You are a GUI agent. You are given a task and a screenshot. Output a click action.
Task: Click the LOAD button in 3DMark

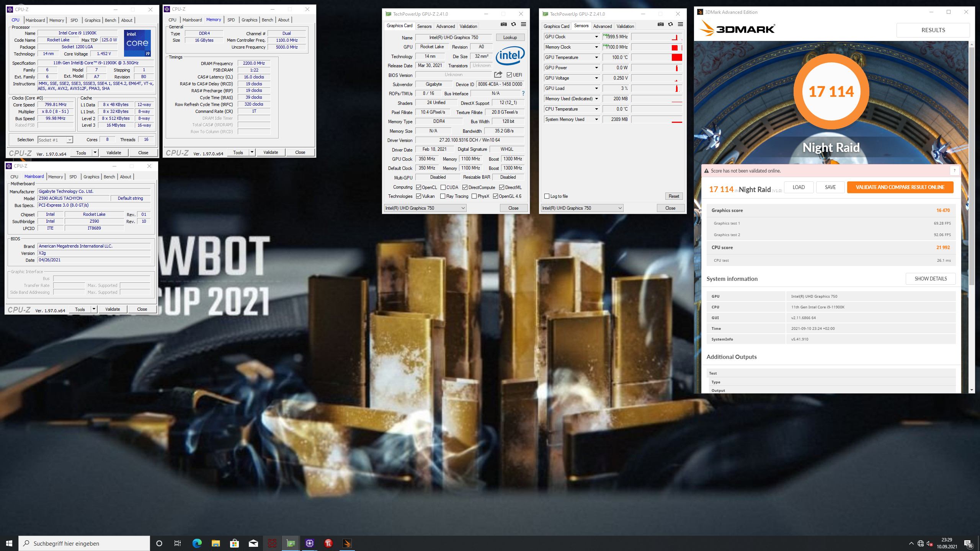click(x=799, y=187)
